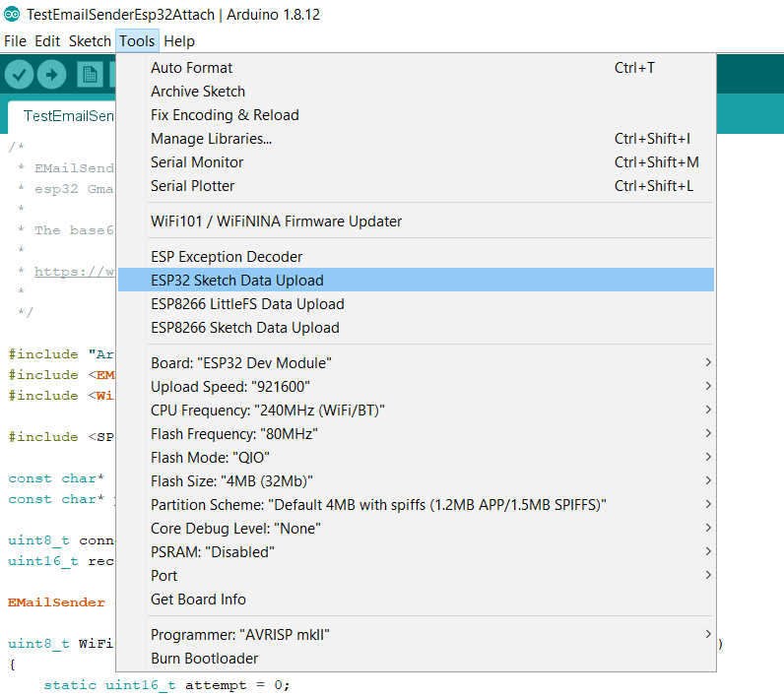The image size is (784, 696).
Task: Open the Sketch menu
Action: [90, 41]
